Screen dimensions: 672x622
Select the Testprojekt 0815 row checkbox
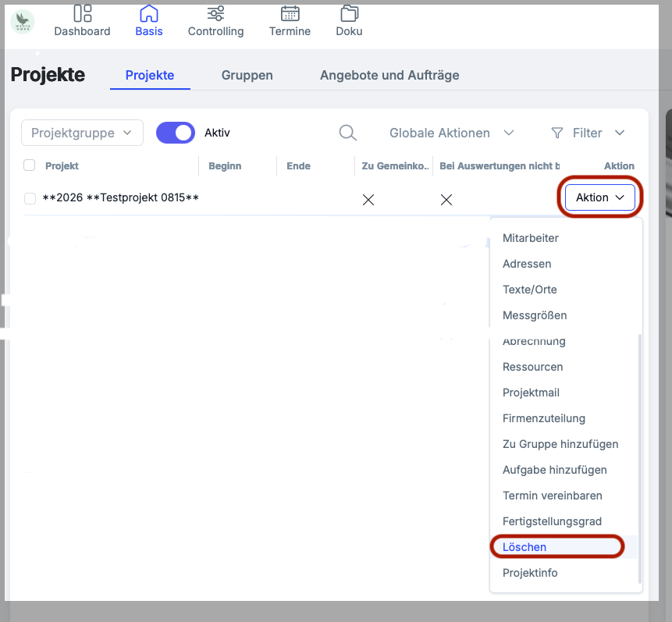[30, 198]
